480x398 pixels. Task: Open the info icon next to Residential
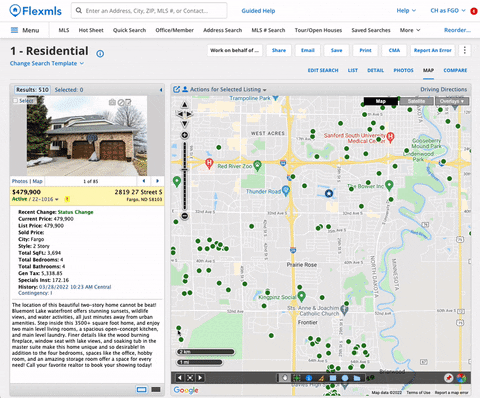click(100, 53)
